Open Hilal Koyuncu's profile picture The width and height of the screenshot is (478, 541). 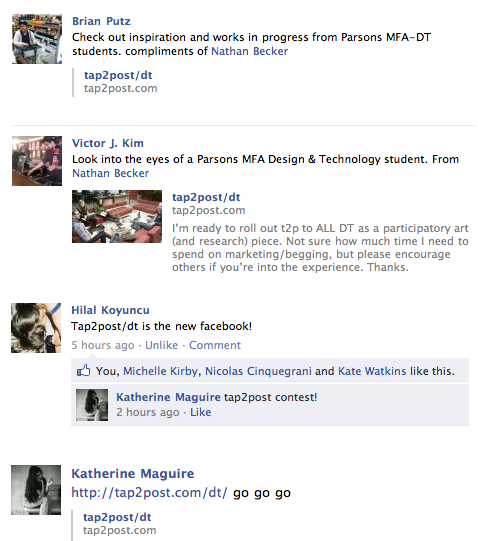(x=36, y=328)
